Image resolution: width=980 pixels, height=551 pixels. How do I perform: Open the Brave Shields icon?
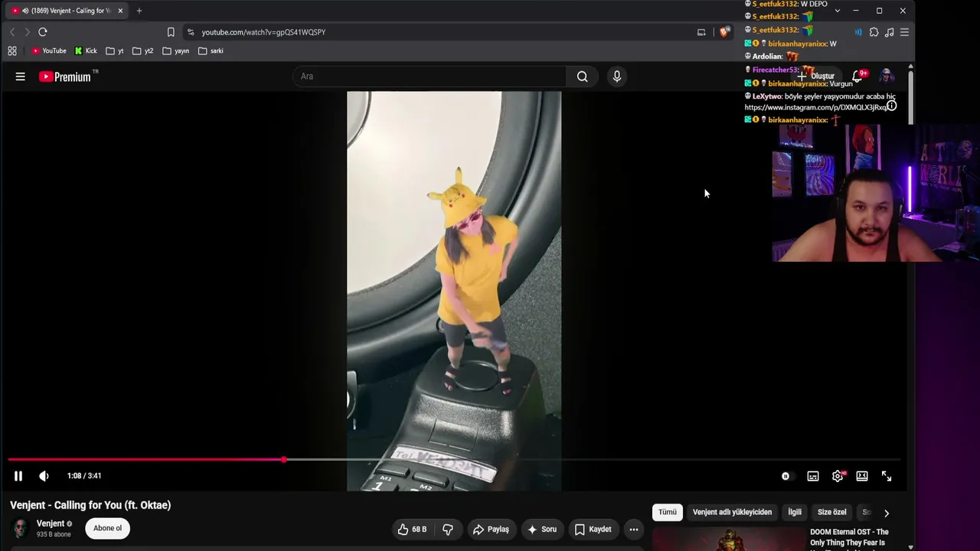(x=724, y=32)
